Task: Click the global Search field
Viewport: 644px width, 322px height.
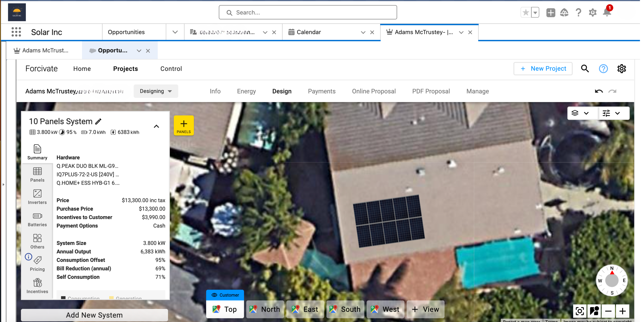Action: click(x=308, y=12)
